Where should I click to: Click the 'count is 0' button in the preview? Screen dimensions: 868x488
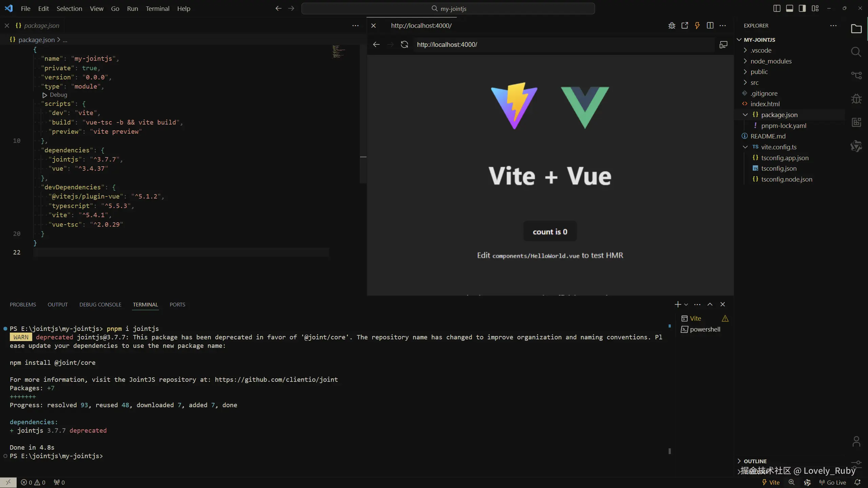(550, 231)
